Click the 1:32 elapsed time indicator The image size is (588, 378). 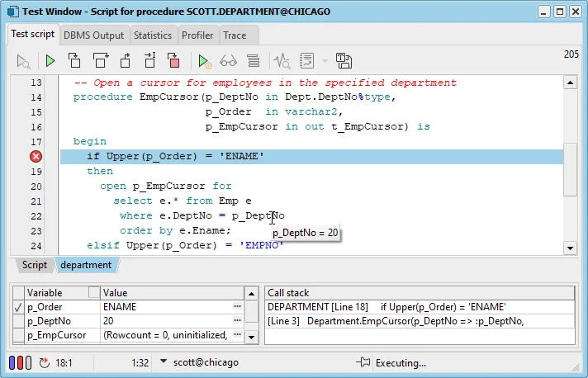click(x=140, y=362)
